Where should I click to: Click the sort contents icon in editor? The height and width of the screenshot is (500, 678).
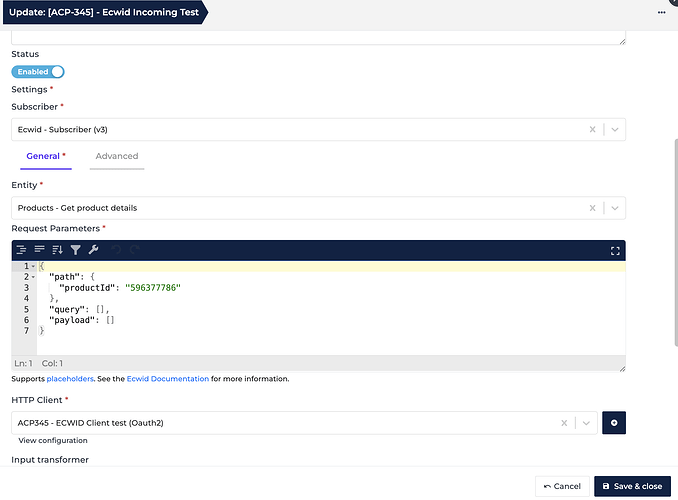click(57, 250)
